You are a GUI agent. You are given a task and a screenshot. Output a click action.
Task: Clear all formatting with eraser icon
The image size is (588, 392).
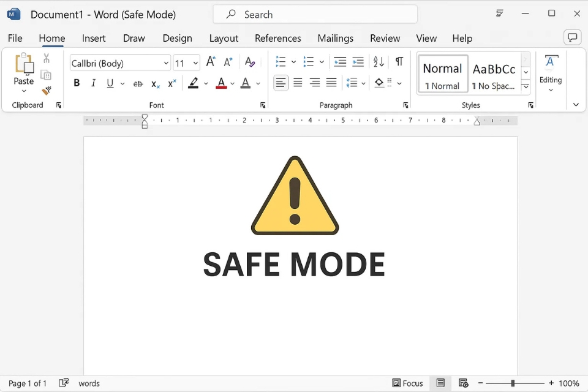[249, 62]
